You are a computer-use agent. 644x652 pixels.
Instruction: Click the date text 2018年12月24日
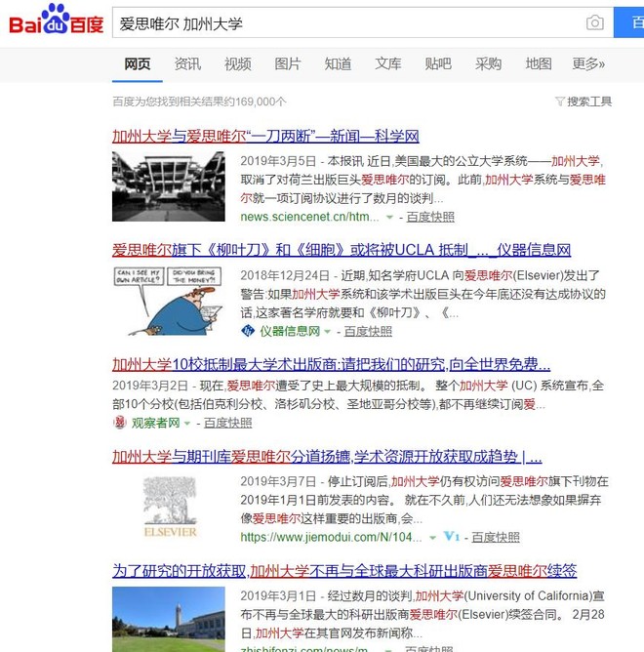tap(285, 275)
